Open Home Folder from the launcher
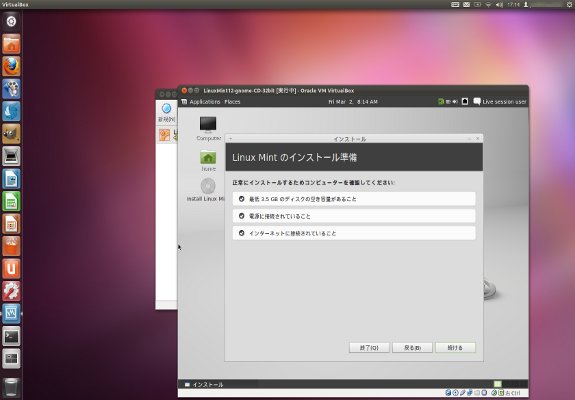Viewport: 575px width, 400px height. coord(11,44)
